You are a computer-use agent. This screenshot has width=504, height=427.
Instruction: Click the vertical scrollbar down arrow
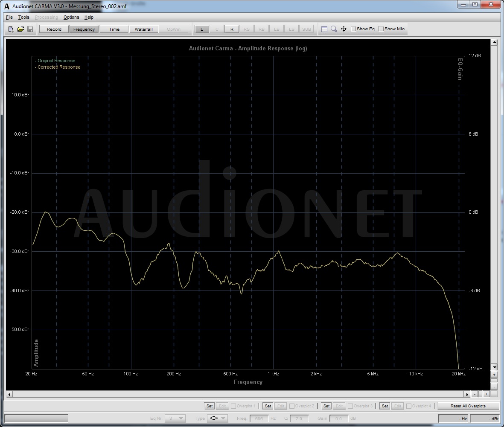(x=494, y=367)
